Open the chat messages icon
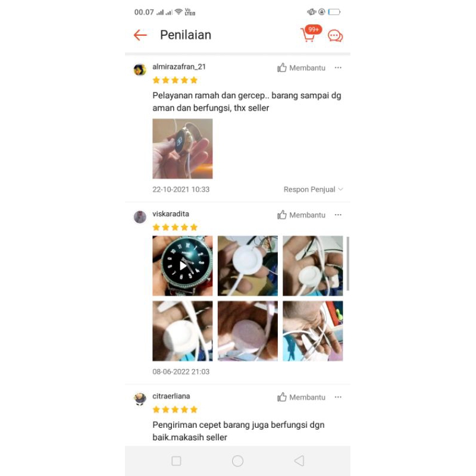The height and width of the screenshot is (476, 476). 335,36
